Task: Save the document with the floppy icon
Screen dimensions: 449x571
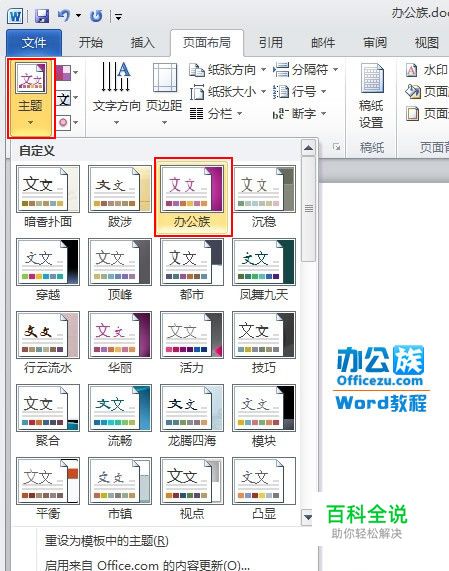Action: point(42,16)
